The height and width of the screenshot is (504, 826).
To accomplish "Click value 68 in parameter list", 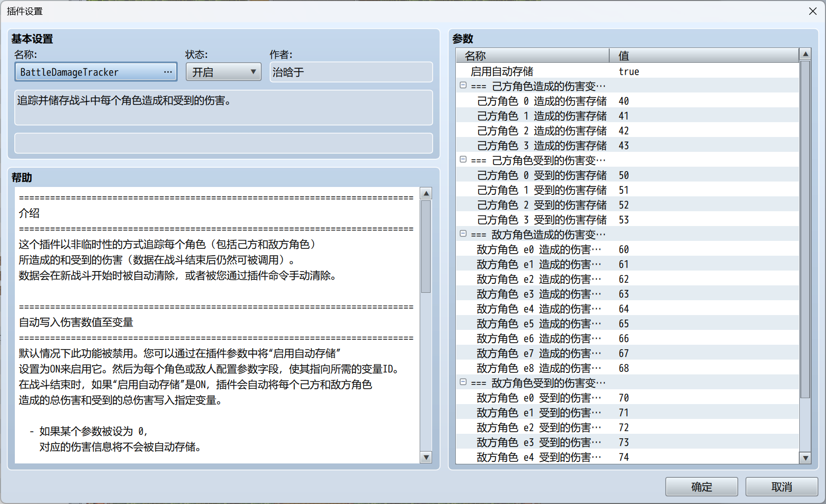I will 624,368.
